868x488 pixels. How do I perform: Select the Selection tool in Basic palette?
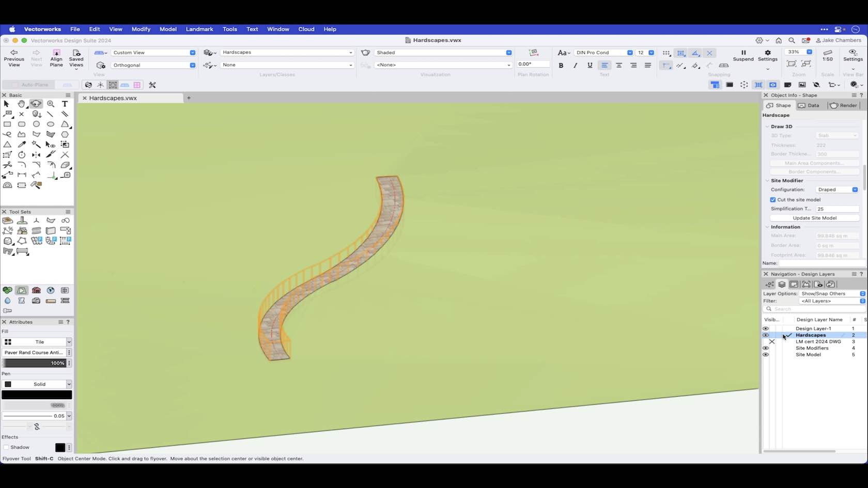point(6,104)
